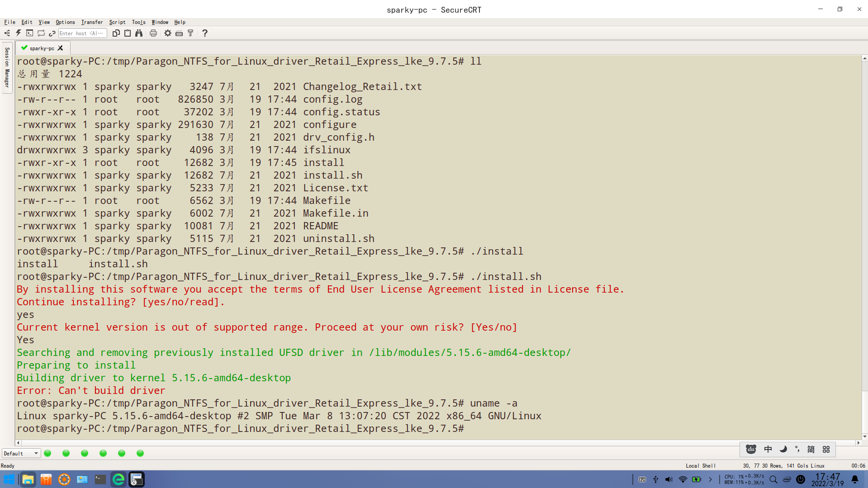Click the battery charging tray icon
This screenshot has width=868, height=488.
pos(697,479)
